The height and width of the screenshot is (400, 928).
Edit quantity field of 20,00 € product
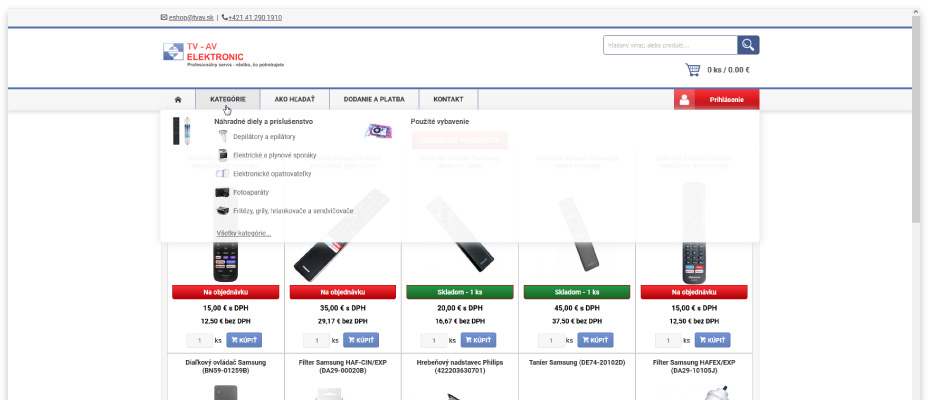coord(434,340)
